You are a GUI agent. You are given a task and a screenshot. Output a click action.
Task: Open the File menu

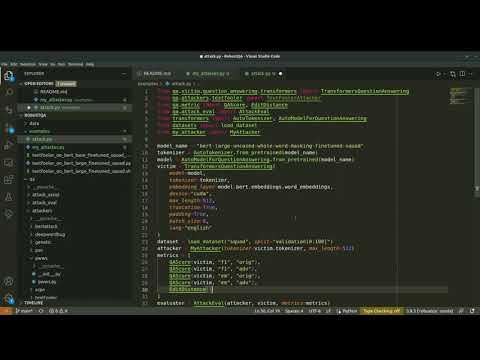(5, 64)
